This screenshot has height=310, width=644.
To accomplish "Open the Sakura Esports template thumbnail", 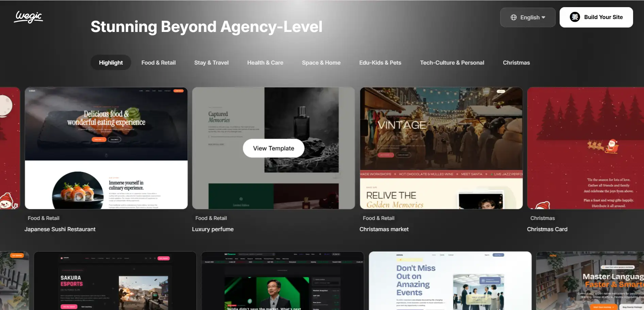I will [x=115, y=281].
